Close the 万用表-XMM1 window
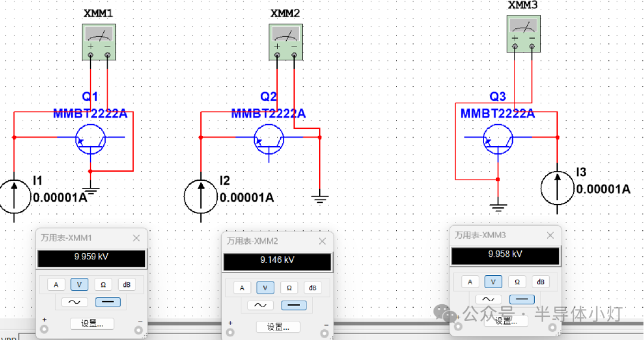Screen dimensions: 644x340 click(137, 238)
